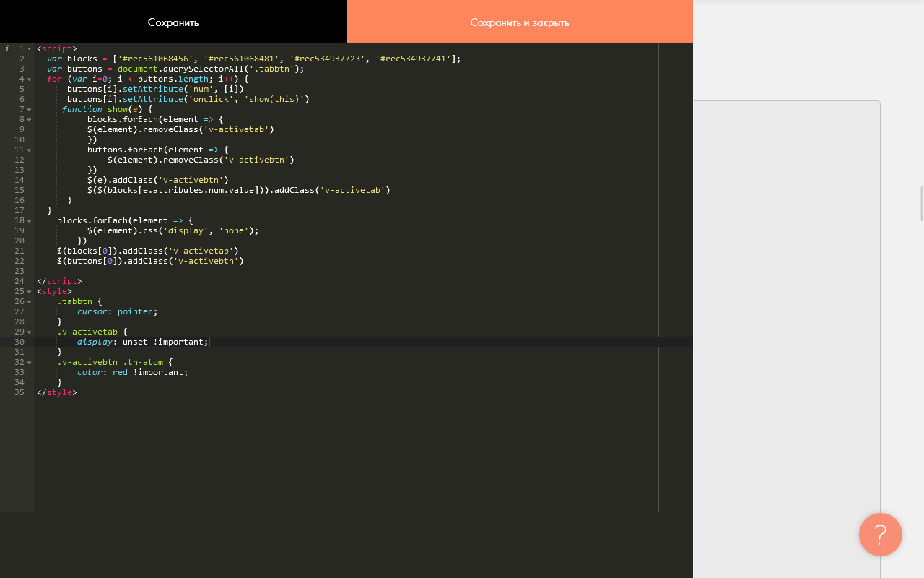
Task: Fold the for loop at line 4
Action: pos(30,79)
